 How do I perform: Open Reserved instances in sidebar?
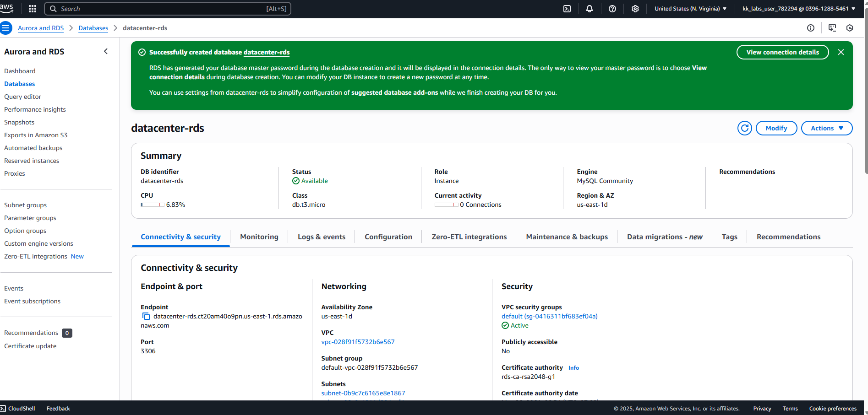pyautogui.click(x=32, y=161)
